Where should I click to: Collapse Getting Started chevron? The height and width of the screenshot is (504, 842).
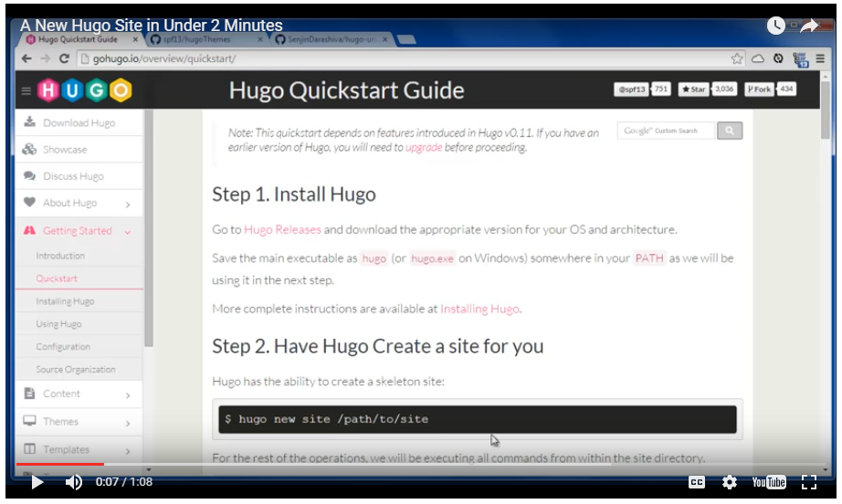pyautogui.click(x=128, y=232)
